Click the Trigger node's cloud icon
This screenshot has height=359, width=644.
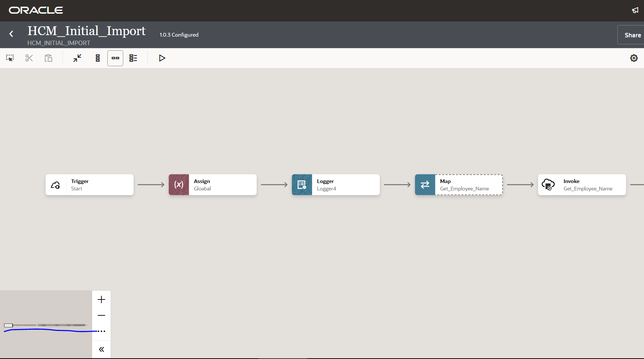(x=56, y=185)
